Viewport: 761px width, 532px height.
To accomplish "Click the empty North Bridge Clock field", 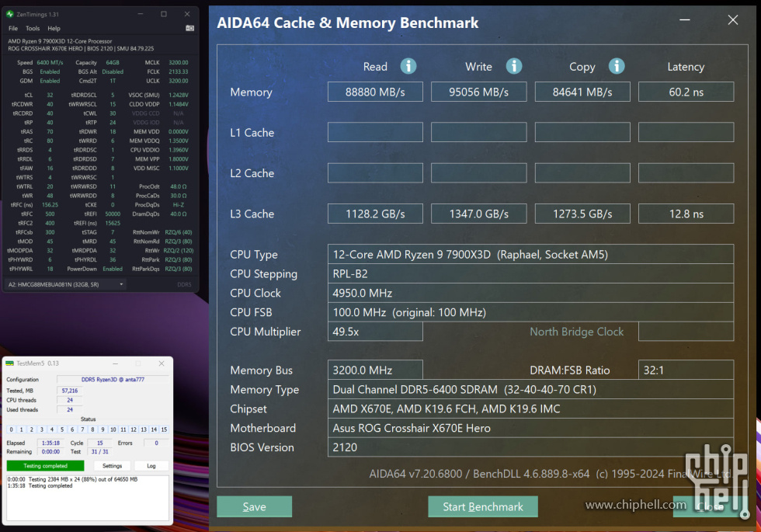I will (686, 332).
